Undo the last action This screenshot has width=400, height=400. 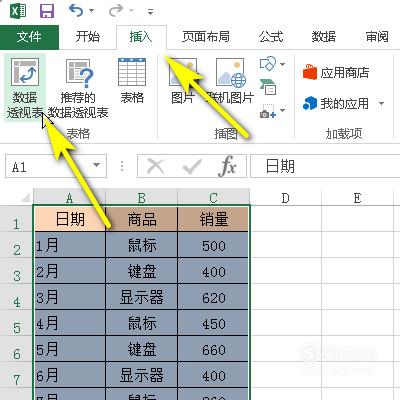pyautogui.click(x=76, y=11)
